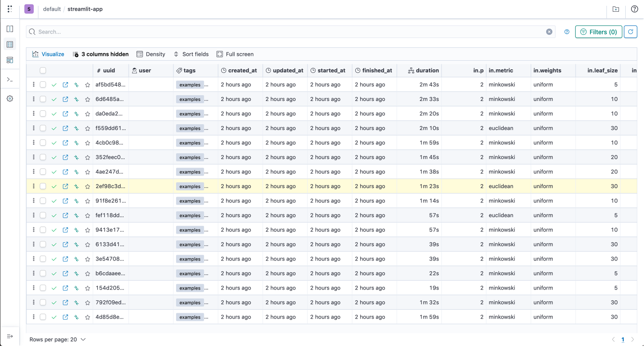
Task: Open the dashboard layout sidebar icon
Action: pos(10,60)
